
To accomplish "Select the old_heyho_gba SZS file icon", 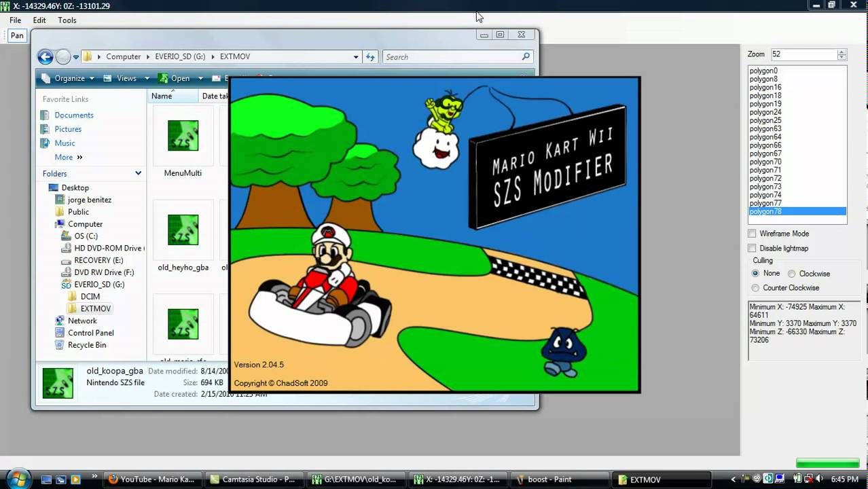I will 183,230.
